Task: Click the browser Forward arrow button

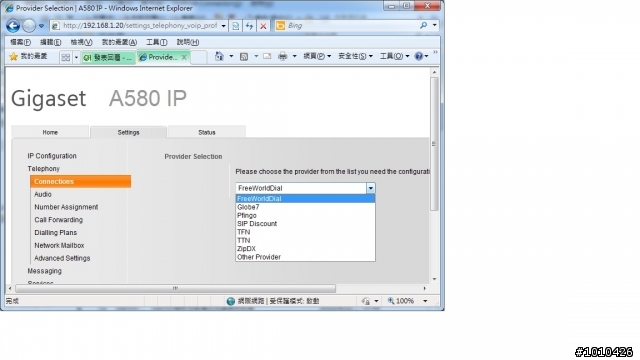Action: click(x=29, y=26)
